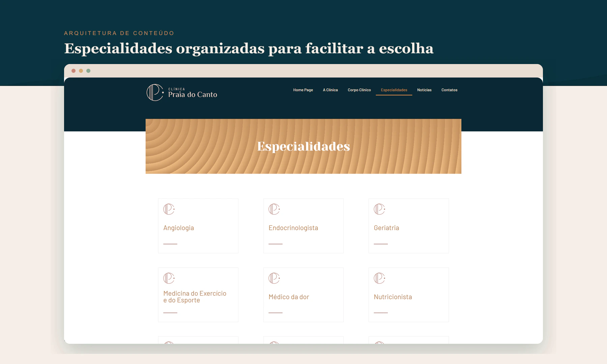
Task: Click the logo icon on the Geriatria card
Action: click(x=379, y=209)
